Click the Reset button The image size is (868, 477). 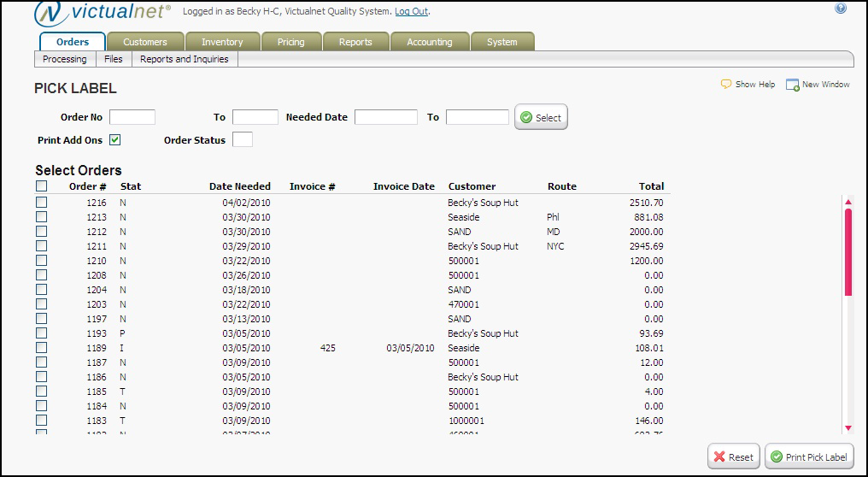point(734,456)
